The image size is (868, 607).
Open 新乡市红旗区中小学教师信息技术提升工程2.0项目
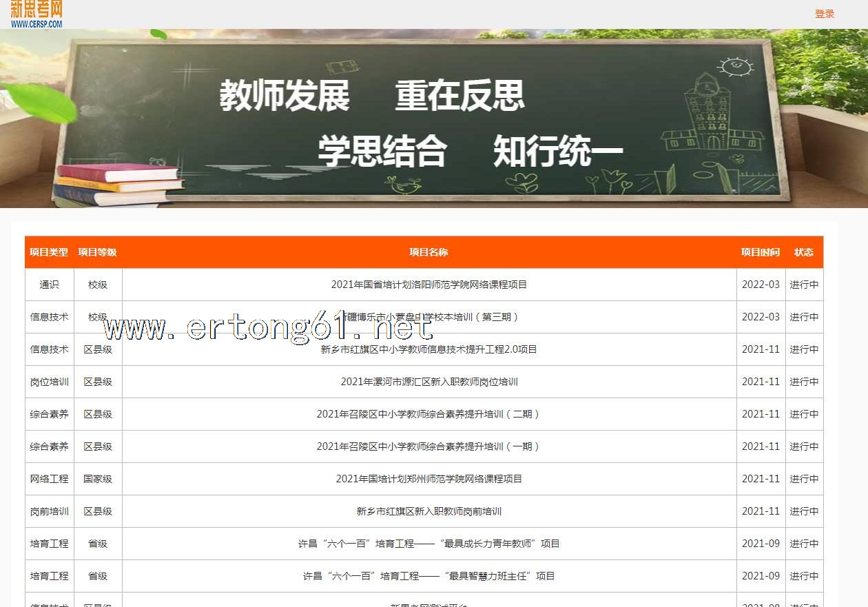click(428, 349)
